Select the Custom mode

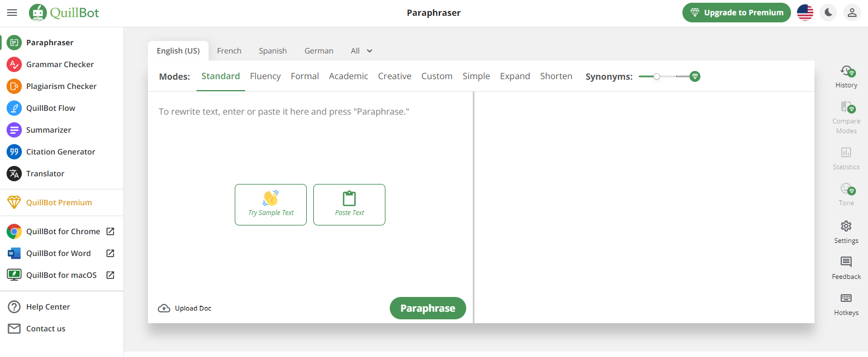[x=437, y=76]
